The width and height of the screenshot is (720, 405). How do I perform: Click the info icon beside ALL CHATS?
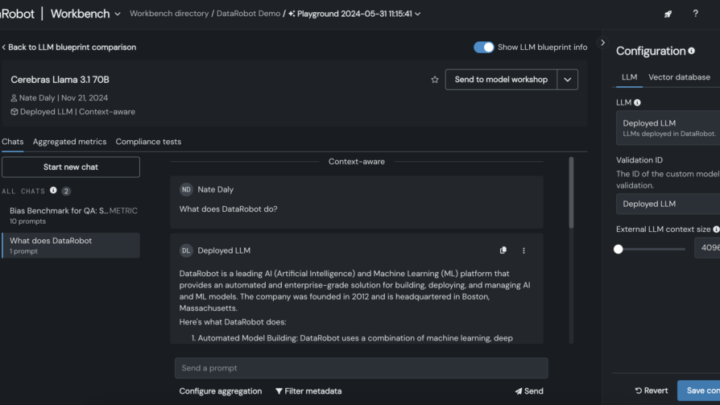[53, 191]
